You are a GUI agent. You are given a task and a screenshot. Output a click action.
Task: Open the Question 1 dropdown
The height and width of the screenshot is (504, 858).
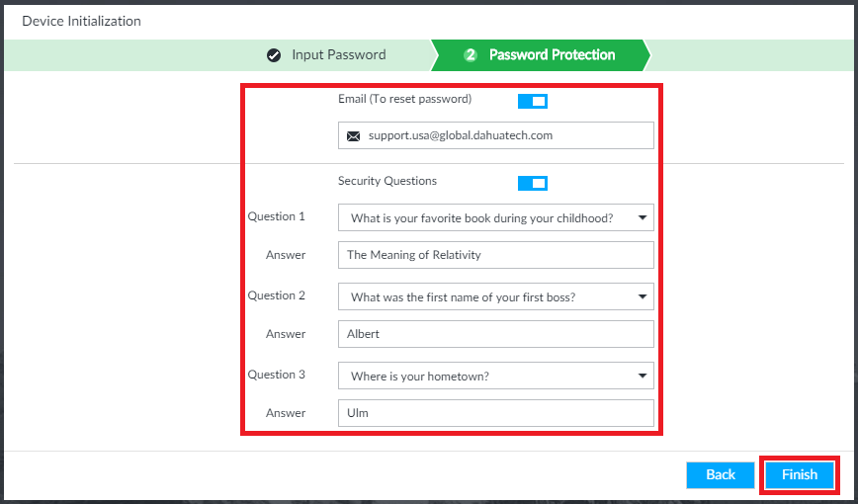(495, 217)
